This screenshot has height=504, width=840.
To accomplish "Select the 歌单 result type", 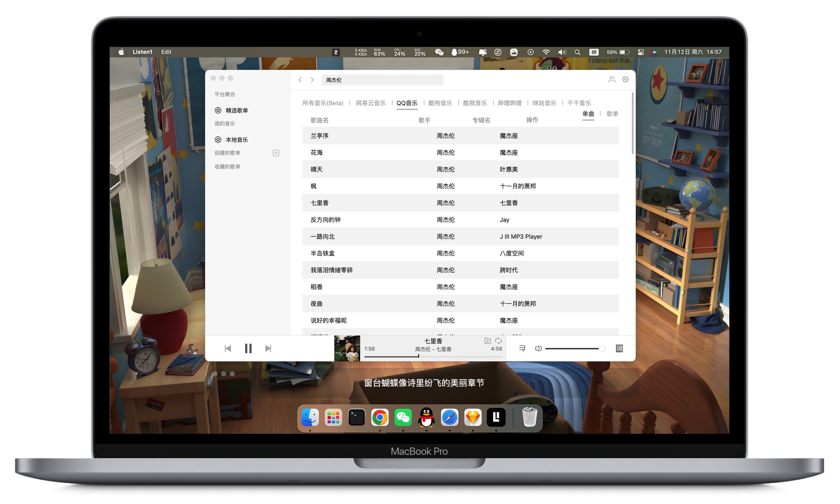I will click(x=612, y=114).
